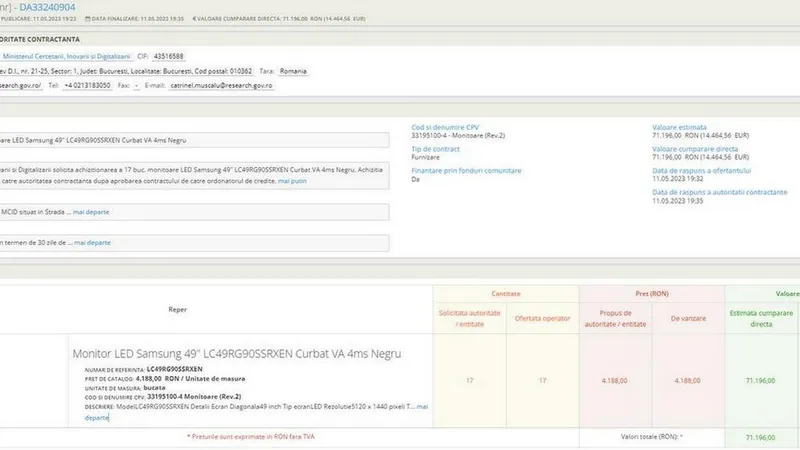Click 'Solicitata autoritate / entitate' column header
Image resolution: width=800 pixels, height=450 pixels.
[469, 318]
